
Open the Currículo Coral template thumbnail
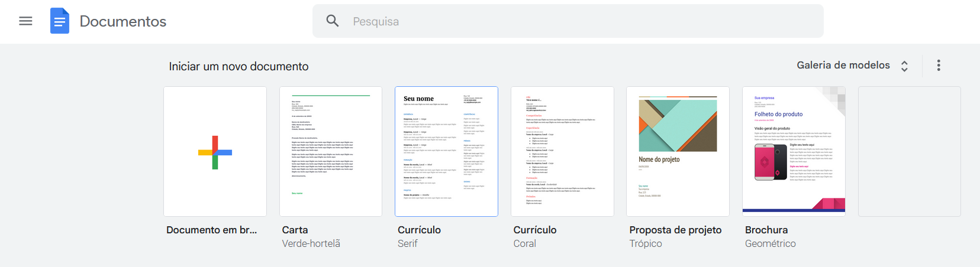pos(562,152)
